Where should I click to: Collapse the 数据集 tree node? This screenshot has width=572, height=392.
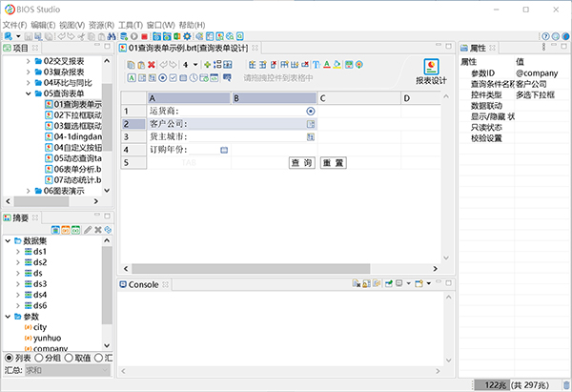9,241
